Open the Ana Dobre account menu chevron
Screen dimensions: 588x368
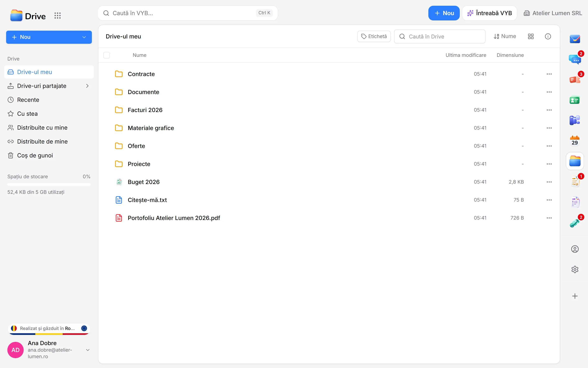coord(88,350)
